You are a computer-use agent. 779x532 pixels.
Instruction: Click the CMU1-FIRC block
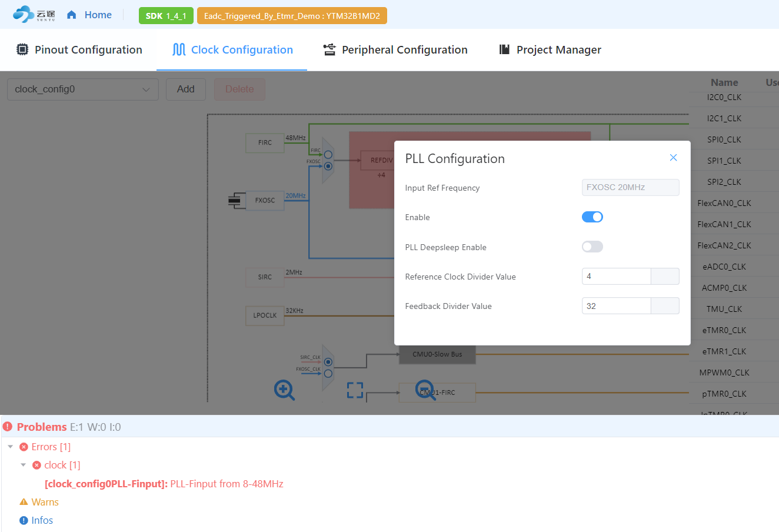click(437, 393)
